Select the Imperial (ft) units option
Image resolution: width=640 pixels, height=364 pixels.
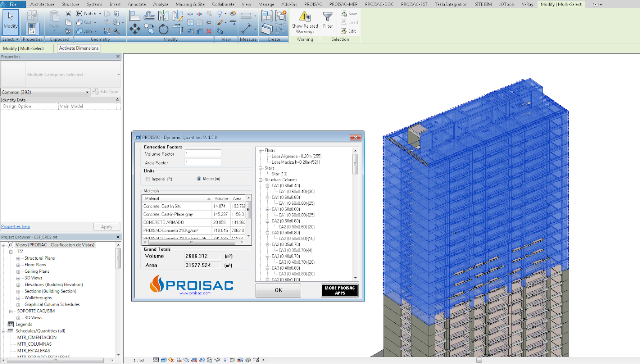pyautogui.click(x=148, y=179)
